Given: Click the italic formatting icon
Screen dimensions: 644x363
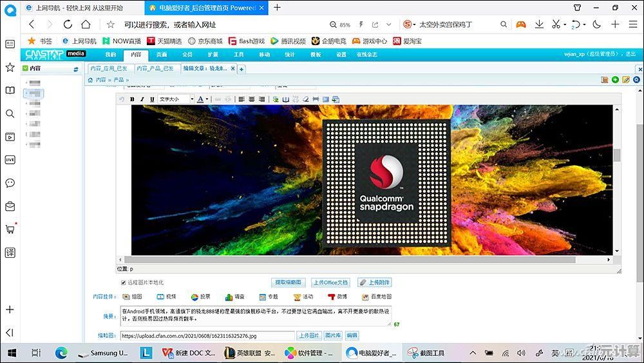Looking at the screenshot, I should (142, 99).
